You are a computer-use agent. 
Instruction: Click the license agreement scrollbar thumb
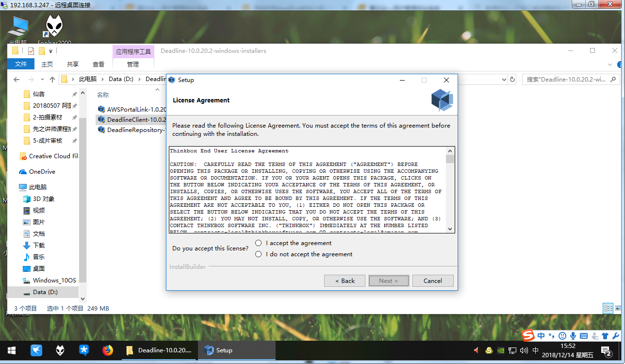coord(450,159)
